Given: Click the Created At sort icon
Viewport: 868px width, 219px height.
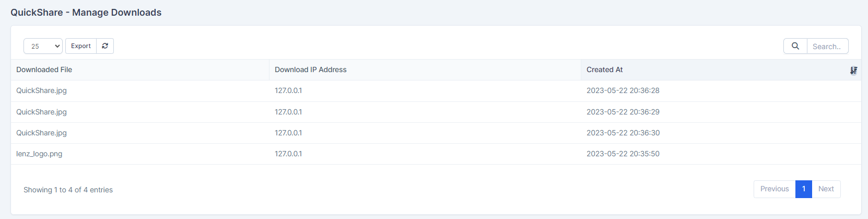Looking at the screenshot, I should (x=853, y=70).
